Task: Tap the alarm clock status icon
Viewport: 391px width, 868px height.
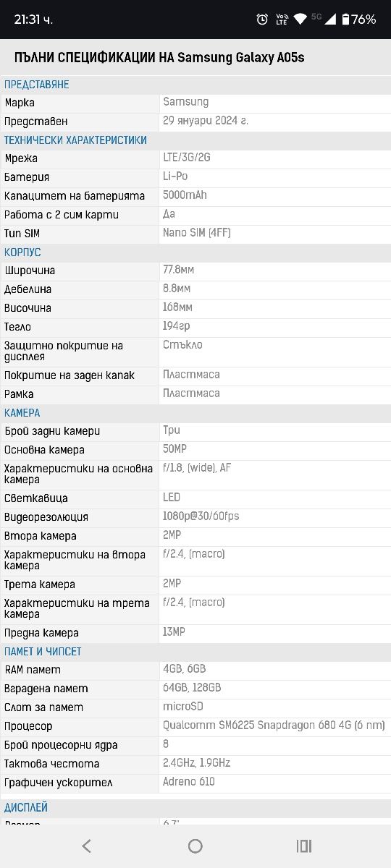Action: (x=262, y=20)
